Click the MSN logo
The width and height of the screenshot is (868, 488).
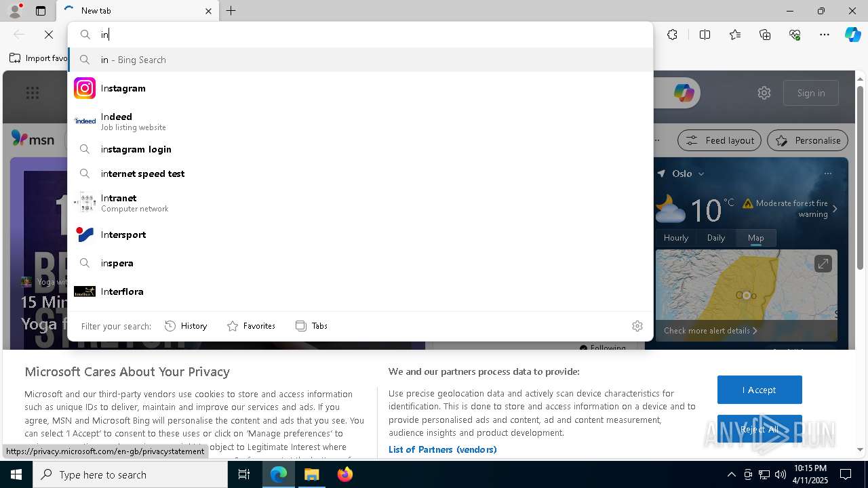coord(33,139)
